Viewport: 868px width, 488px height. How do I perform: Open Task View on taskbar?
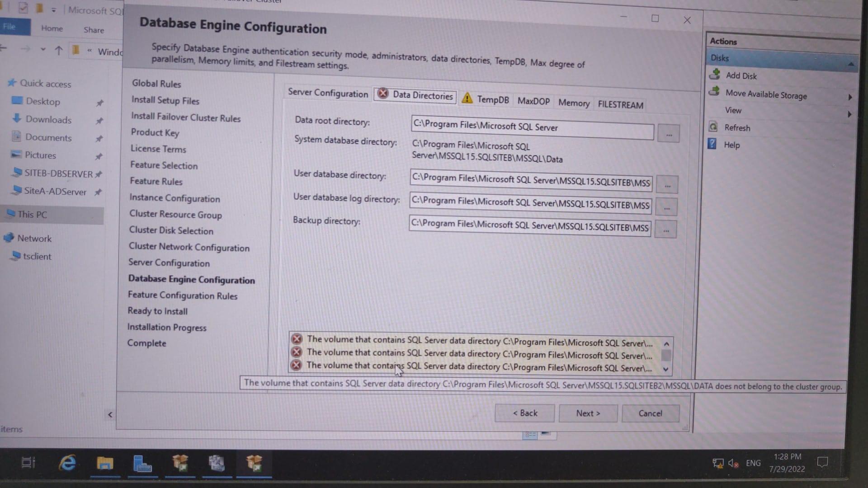tap(28, 462)
